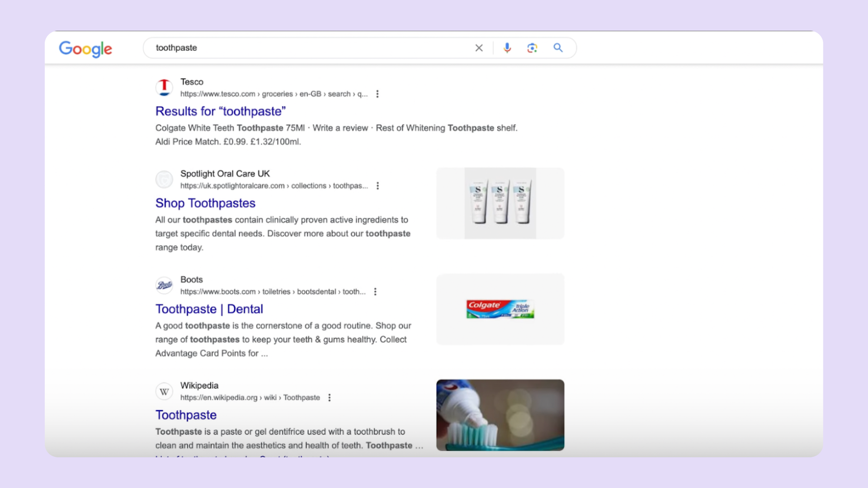
Task: Click the magnifying glass search button
Action: coord(558,48)
